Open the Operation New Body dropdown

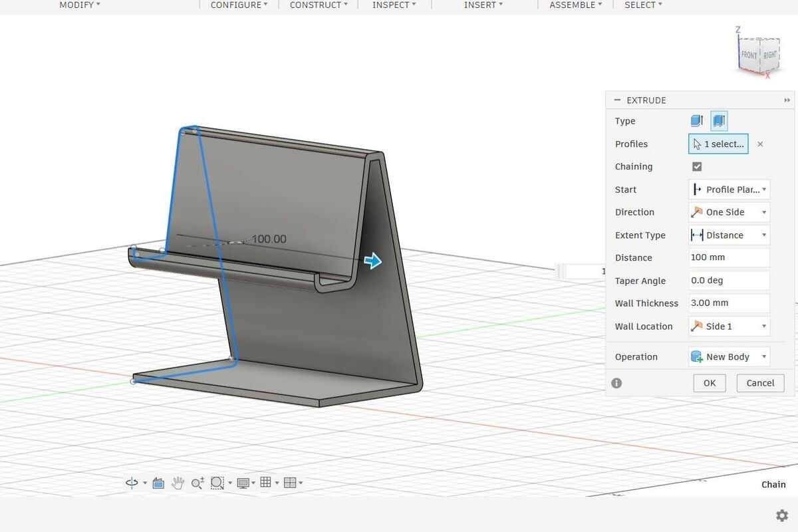pos(730,356)
